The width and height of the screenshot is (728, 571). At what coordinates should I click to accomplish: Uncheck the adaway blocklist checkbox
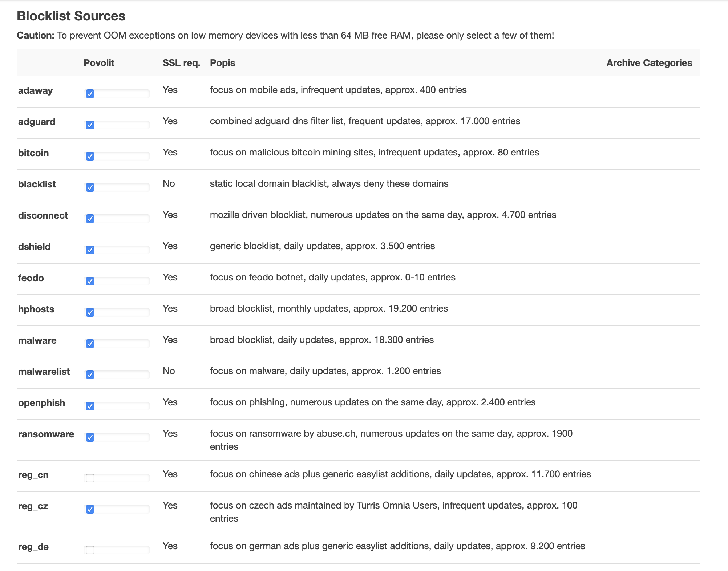90,94
